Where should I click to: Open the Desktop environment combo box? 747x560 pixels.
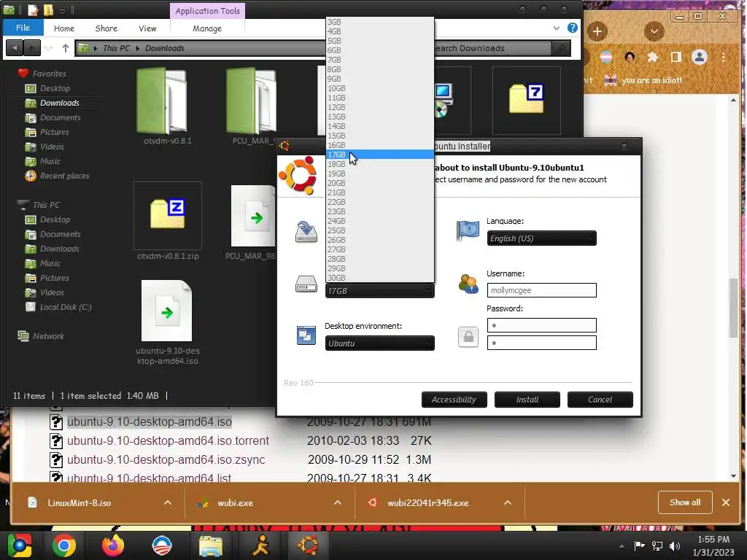click(x=379, y=343)
